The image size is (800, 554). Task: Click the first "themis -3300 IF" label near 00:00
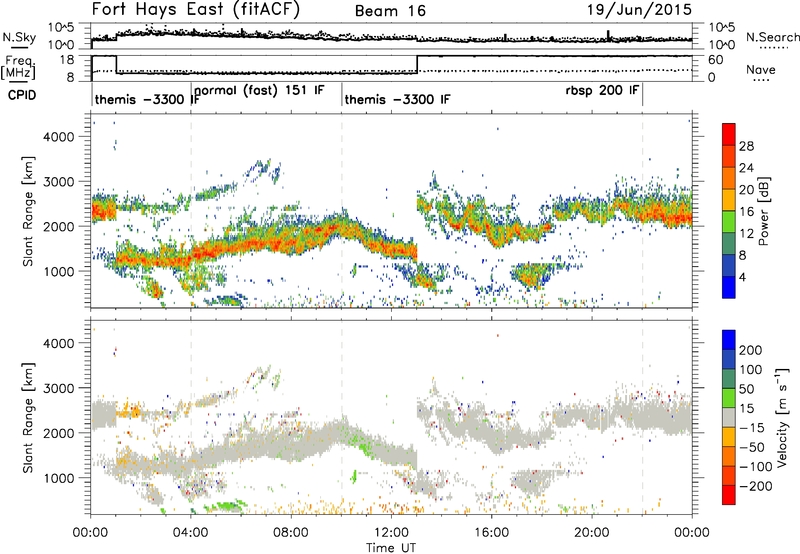(147, 99)
